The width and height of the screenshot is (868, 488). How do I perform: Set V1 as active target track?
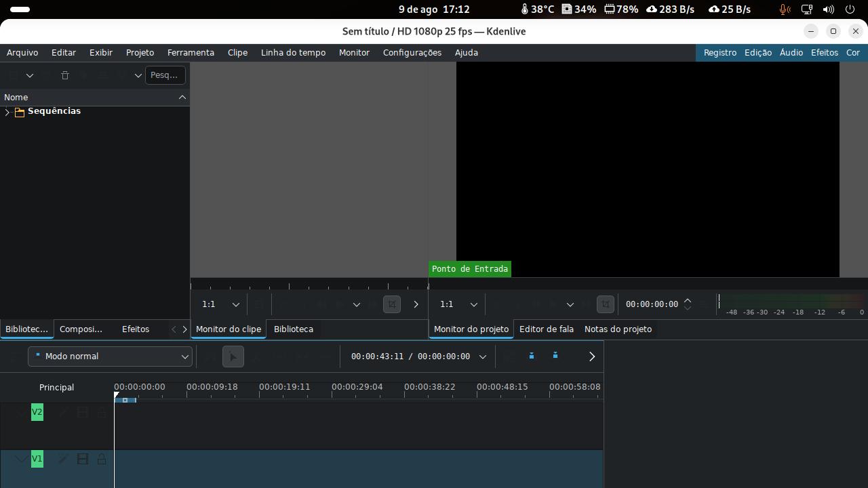[x=37, y=459]
